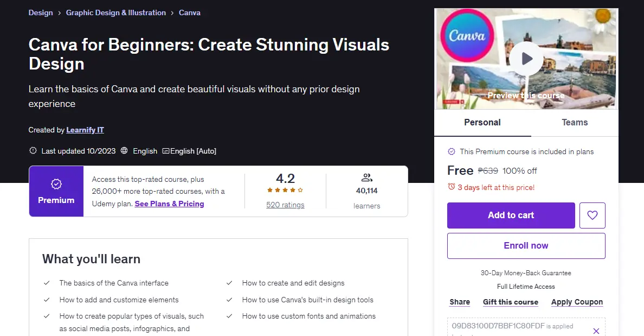Click Gift this course
The height and width of the screenshot is (336, 644).
(511, 302)
